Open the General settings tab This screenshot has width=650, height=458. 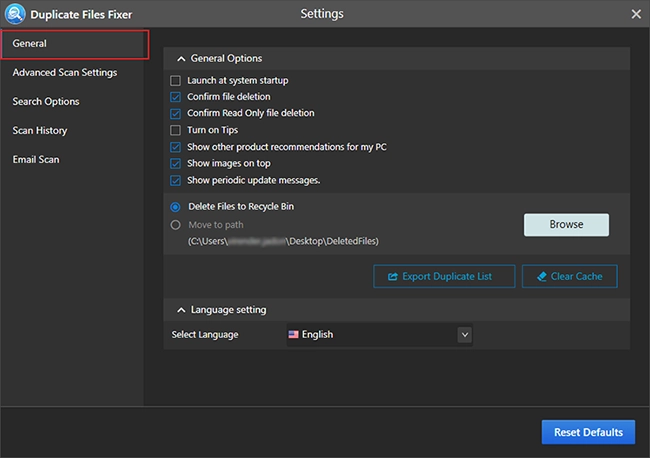coord(75,44)
